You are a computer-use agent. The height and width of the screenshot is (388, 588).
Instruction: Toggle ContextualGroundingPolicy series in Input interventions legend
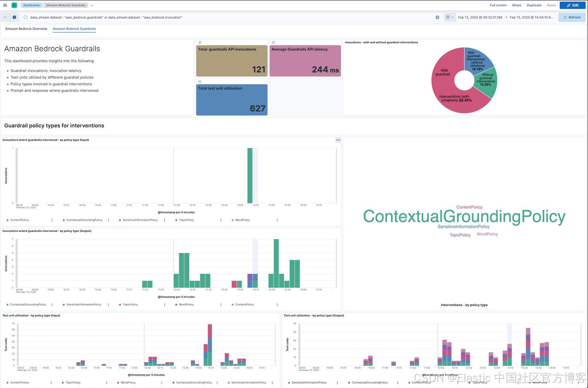point(84,220)
